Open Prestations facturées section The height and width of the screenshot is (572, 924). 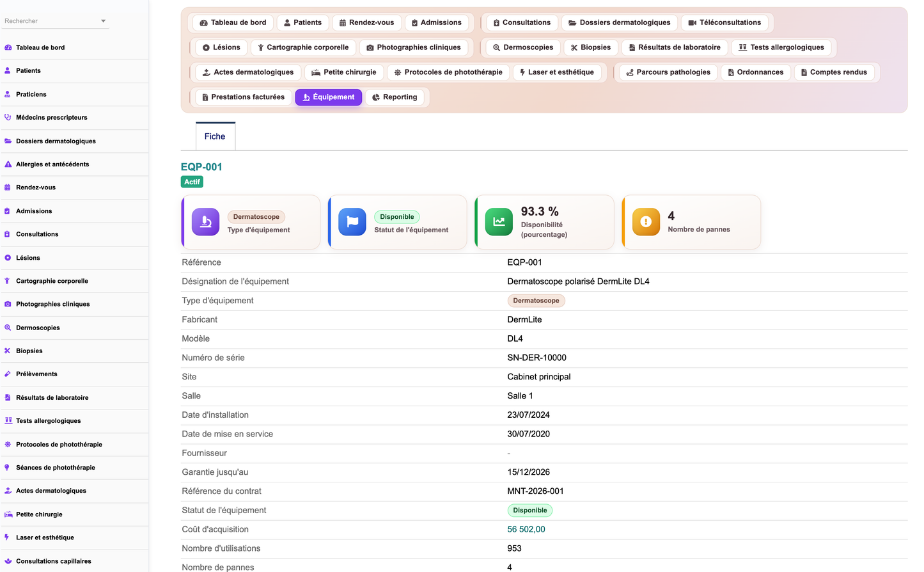point(243,97)
